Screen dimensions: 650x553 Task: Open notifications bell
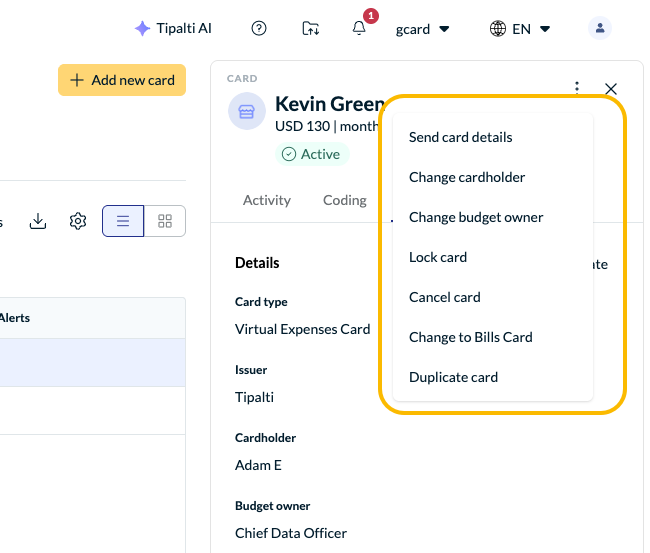click(359, 29)
